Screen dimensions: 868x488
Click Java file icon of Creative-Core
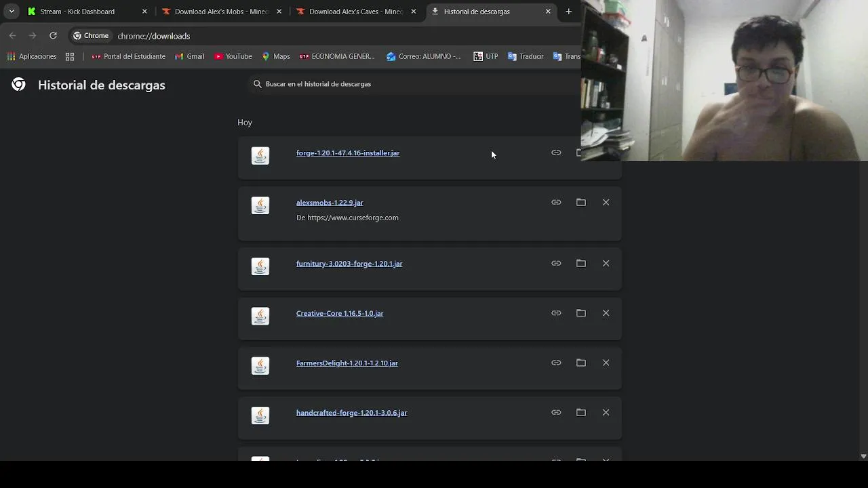pos(260,316)
